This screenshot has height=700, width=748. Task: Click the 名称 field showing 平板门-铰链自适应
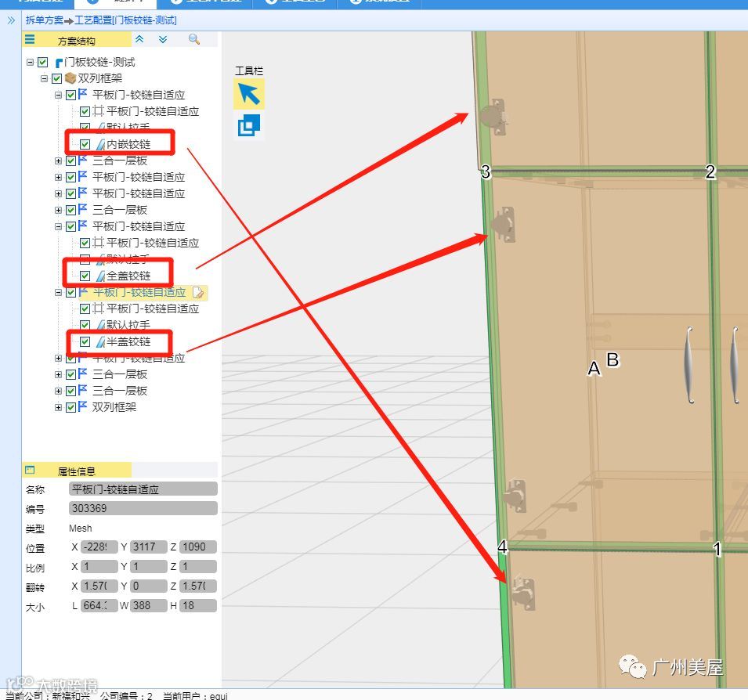click(x=143, y=489)
